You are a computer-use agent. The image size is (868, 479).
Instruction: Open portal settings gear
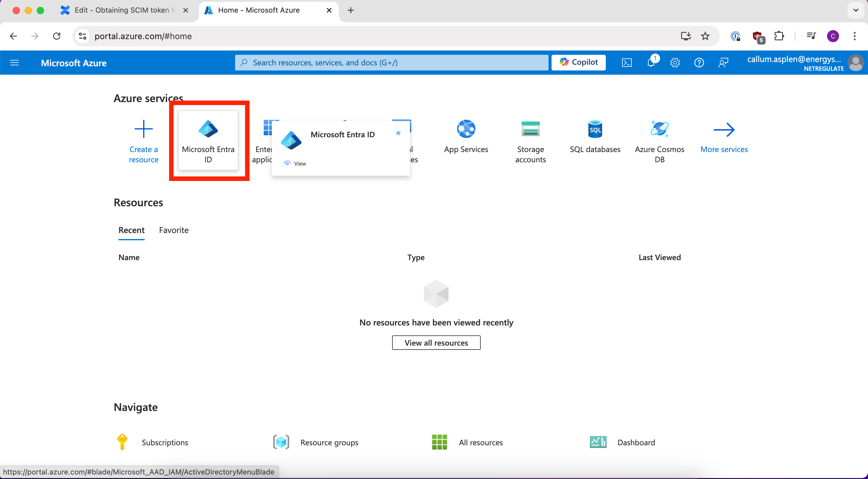point(675,63)
